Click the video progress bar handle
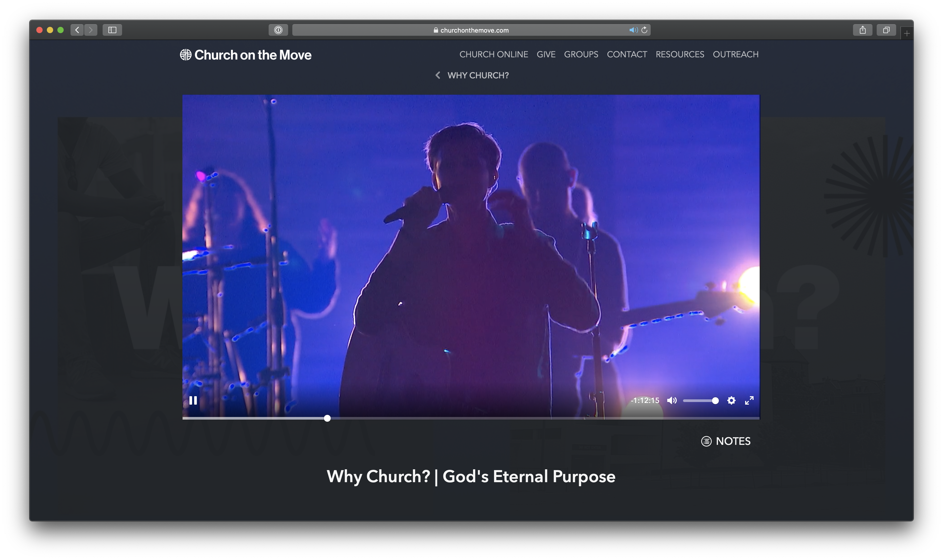Image resolution: width=943 pixels, height=560 pixels. click(327, 418)
